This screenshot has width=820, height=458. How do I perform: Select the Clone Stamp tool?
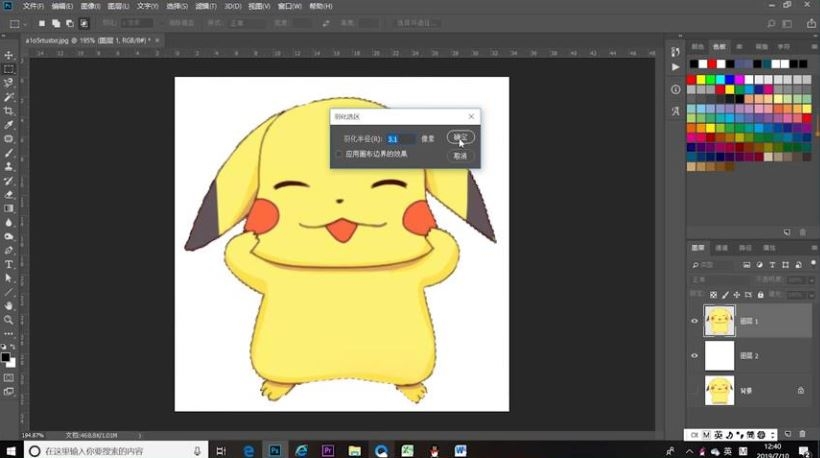point(9,166)
